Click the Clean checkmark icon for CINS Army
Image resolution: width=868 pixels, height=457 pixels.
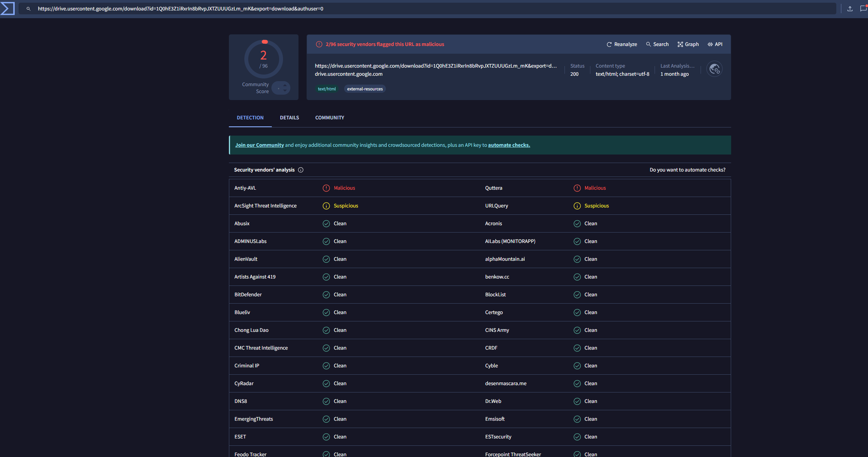(x=577, y=330)
